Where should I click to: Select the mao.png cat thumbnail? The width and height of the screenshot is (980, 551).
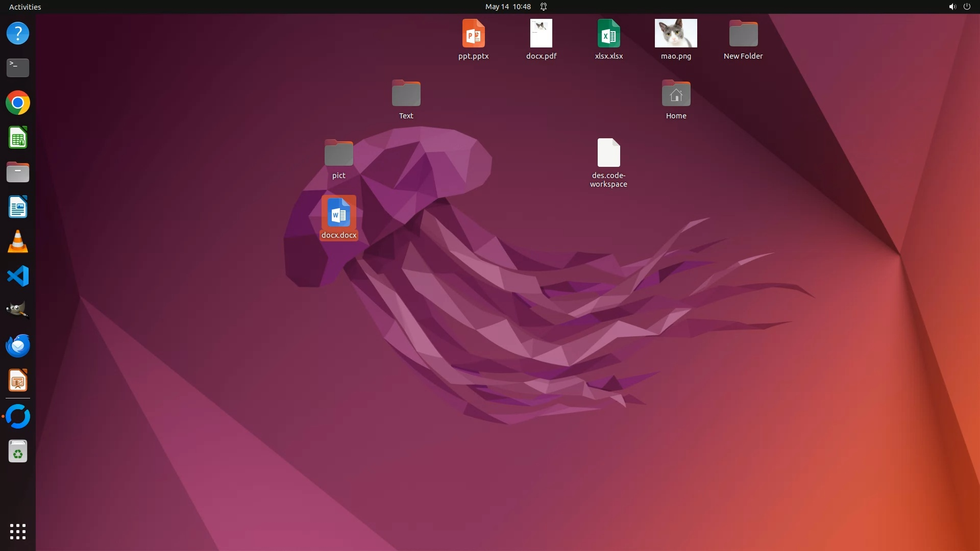pyautogui.click(x=676, y=34)
